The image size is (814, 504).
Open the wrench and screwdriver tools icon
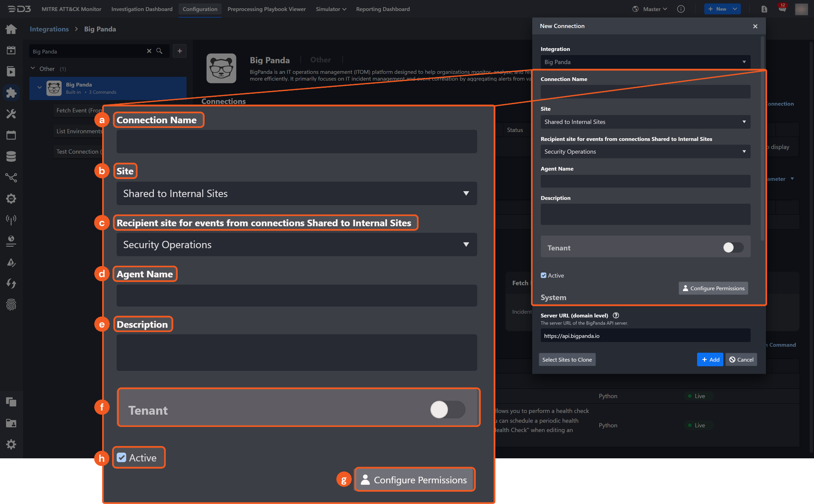(x=11, y=114)
